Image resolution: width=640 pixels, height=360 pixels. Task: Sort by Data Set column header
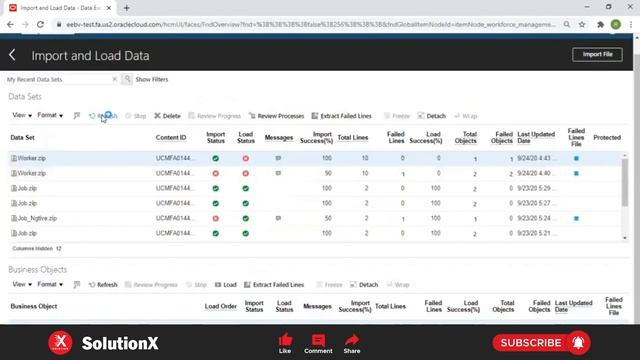pyautogui.click(x=22, y=138)
